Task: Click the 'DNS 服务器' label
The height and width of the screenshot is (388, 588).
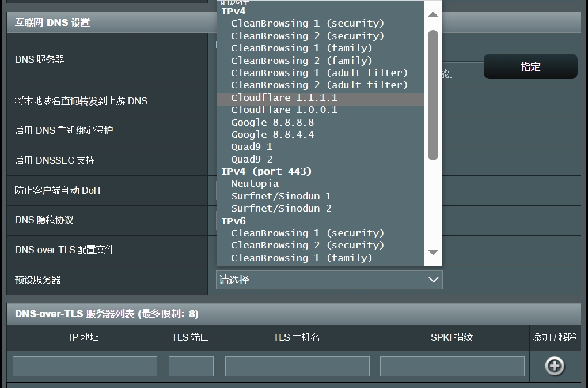Action: [40, 59]
